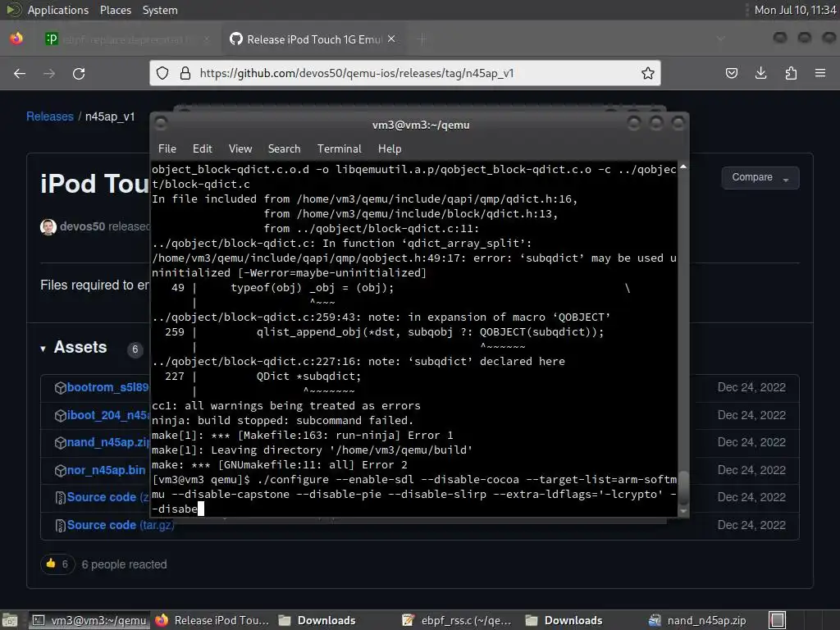Open the Places menu
Image resolution: width=840 pixels, height=630 pixels.
115,10
